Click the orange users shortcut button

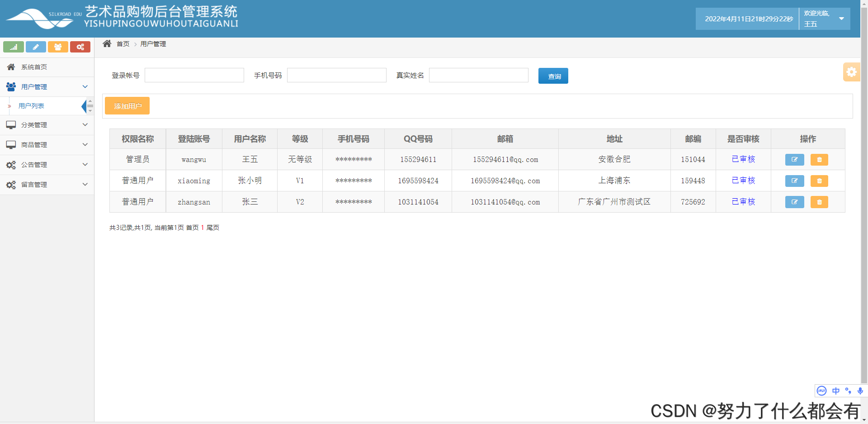(x=58, y=47)
